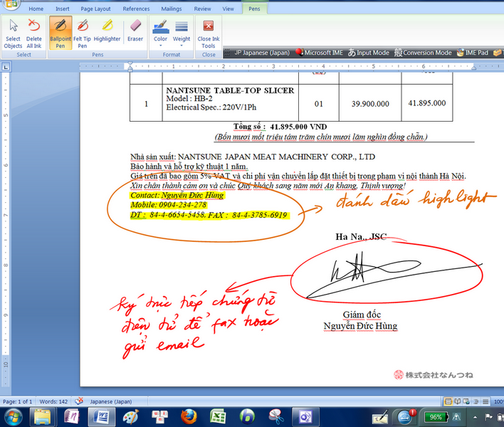Delete All Ink from the document
Screen dimensions: 504x427
(x=33, y=33)
